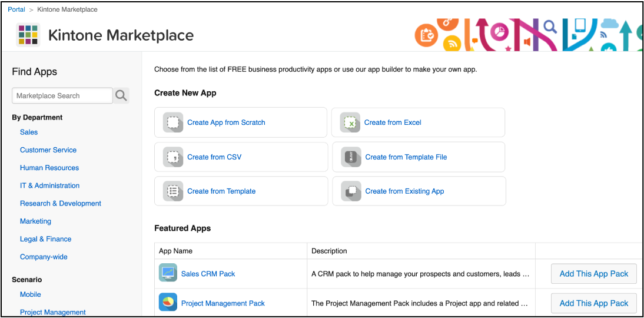
Task: Click the Create App from Scratch icon
Action: 173,122
